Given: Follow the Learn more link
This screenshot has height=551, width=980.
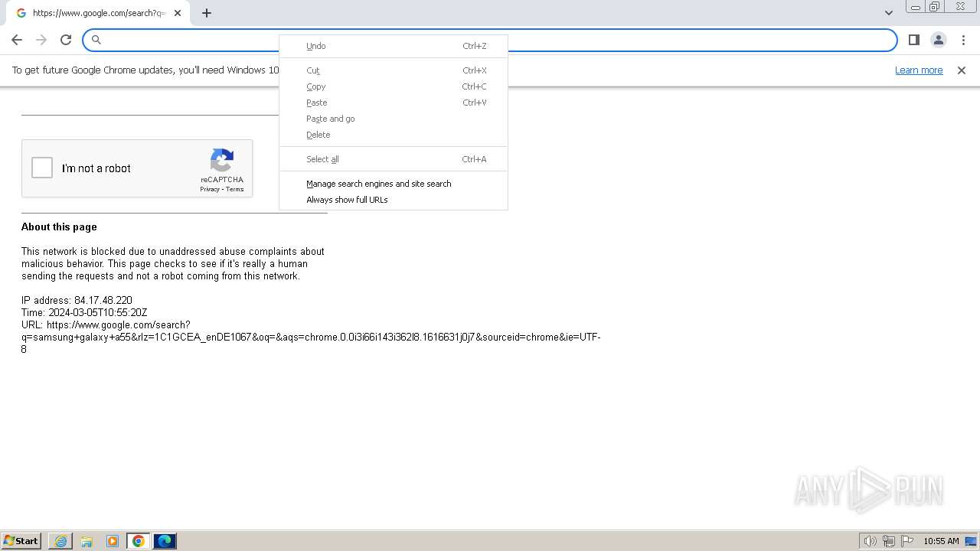Looking at the screenshot, I should click(x=919, y=70).
